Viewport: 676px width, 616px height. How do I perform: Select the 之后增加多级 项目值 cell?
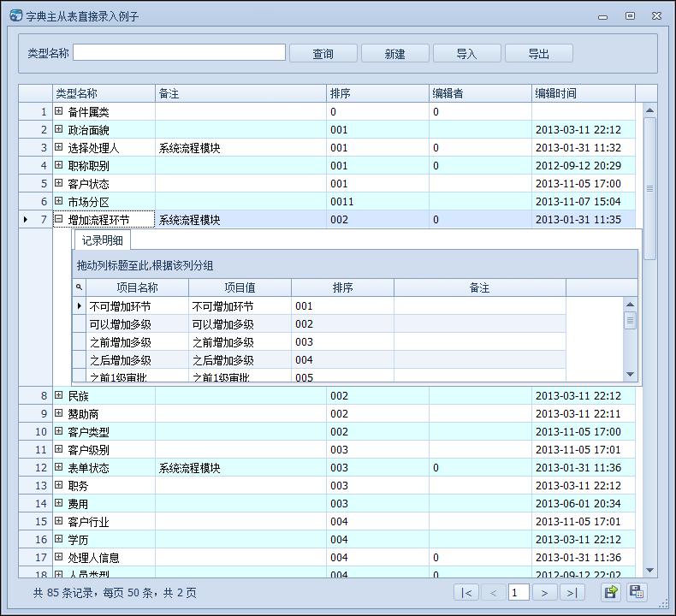(240, 360)
